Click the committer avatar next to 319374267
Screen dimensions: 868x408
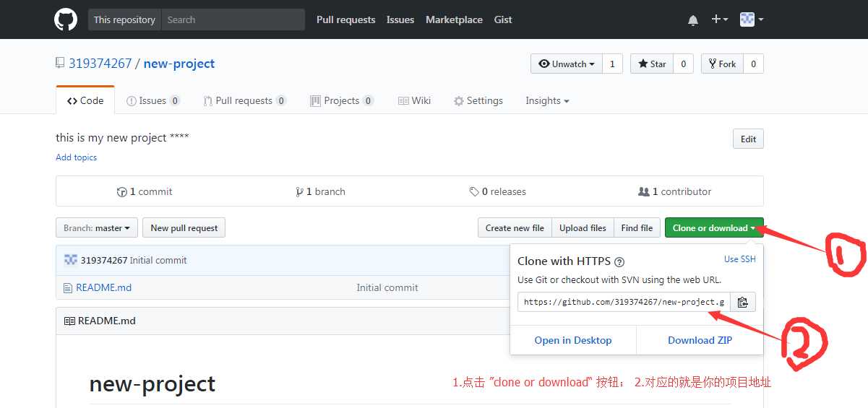71,260
